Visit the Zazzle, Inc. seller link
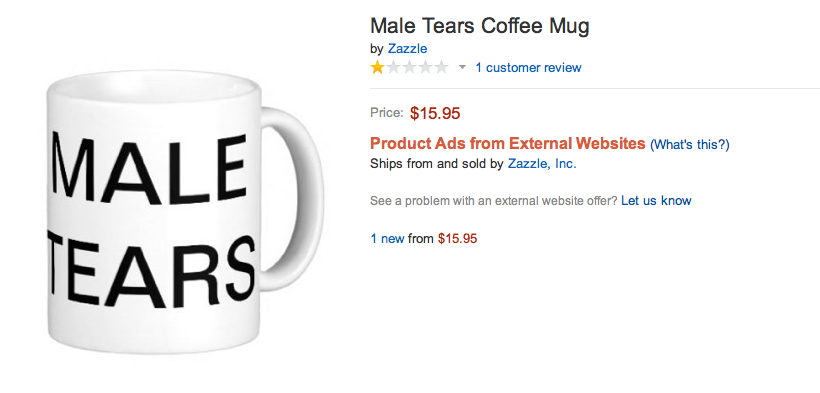Image resolution: width=820 pixels, height=393 pixels. coord(542,164)
